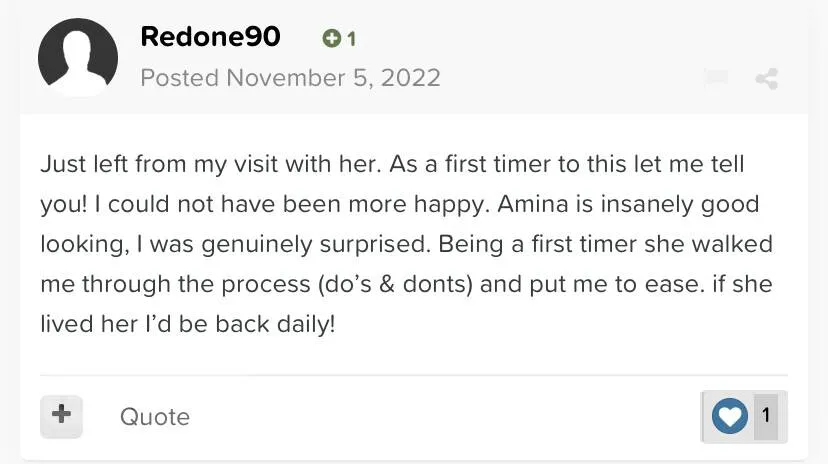Click the divider line above Quote

pos(414,375)
